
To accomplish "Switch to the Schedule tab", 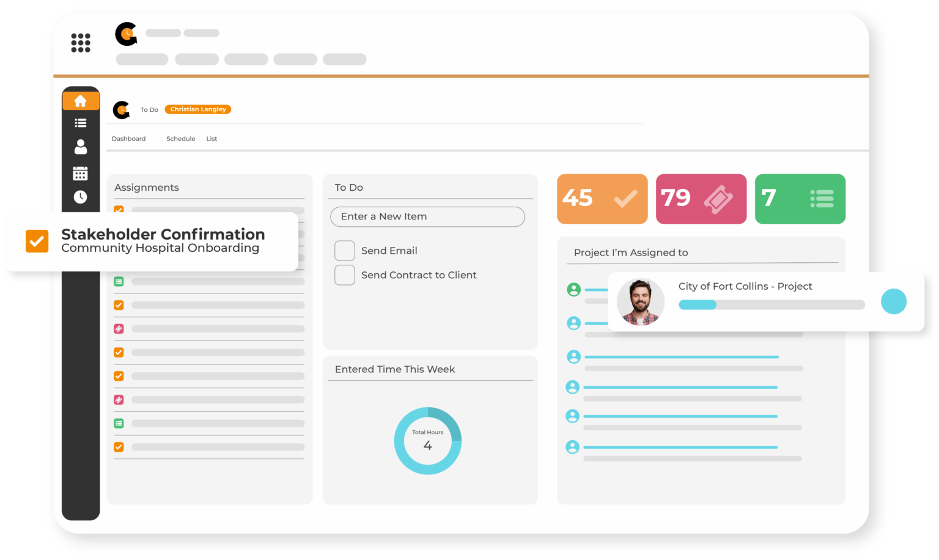I will point(180,138).
